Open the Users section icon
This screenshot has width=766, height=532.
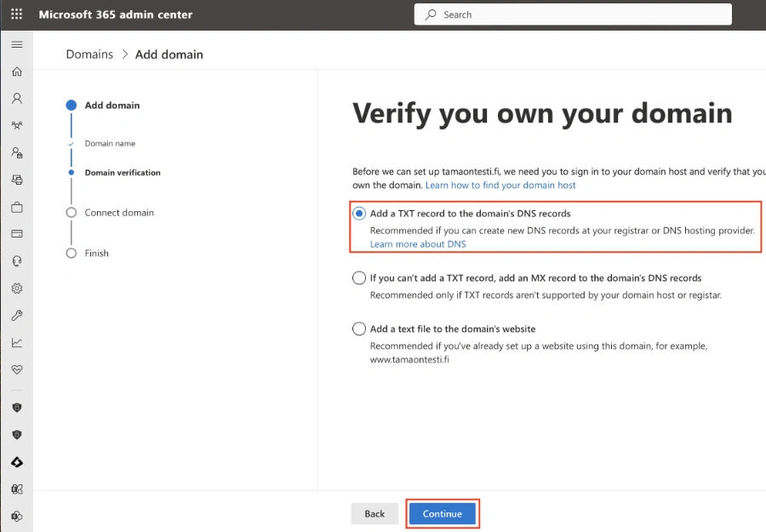(17, 99)
